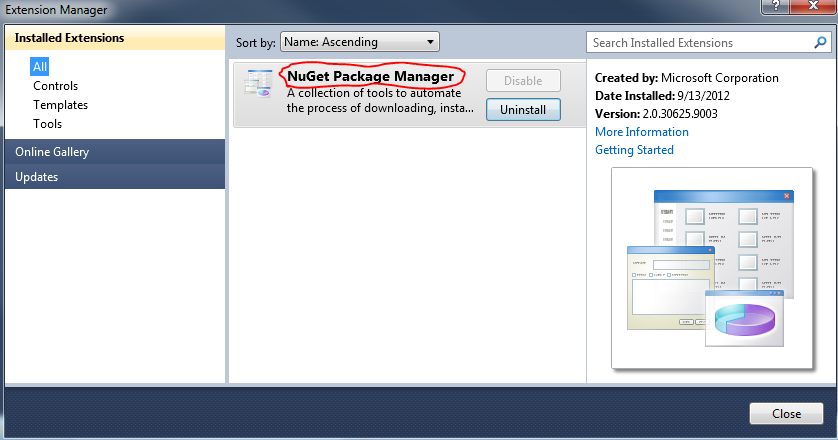Viewport: 838px width, 440px height.
Task: Click the Disable button
Action: click(x=523, y=81)
